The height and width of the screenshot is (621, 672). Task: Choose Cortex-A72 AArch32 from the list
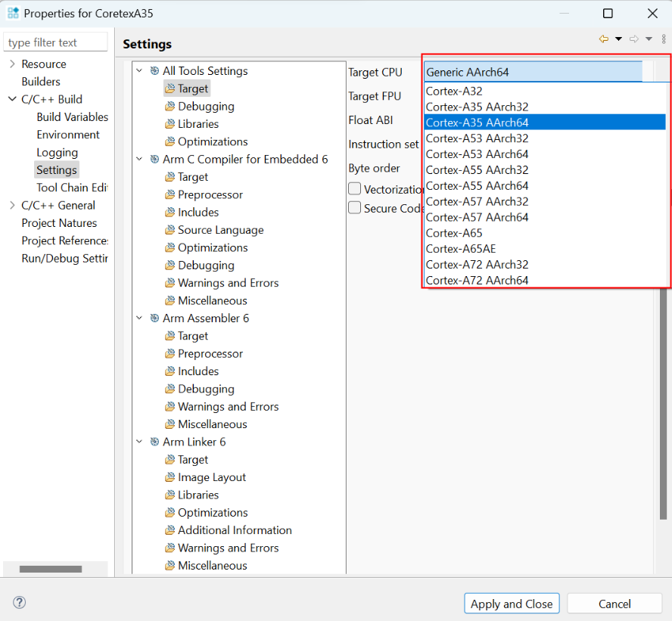pos(477,265)
